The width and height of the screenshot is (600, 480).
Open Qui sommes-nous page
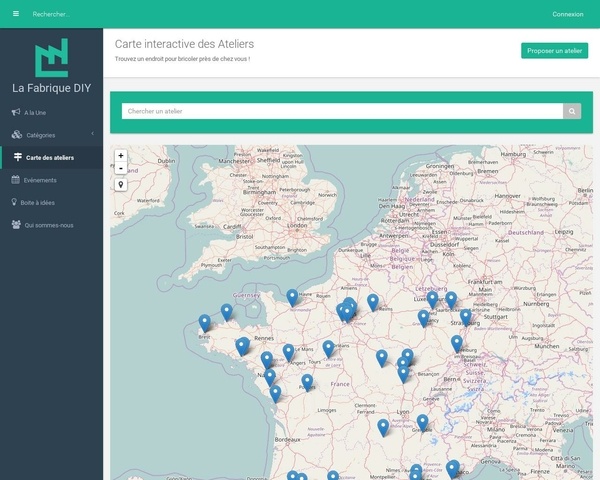[x=48, y=225]
